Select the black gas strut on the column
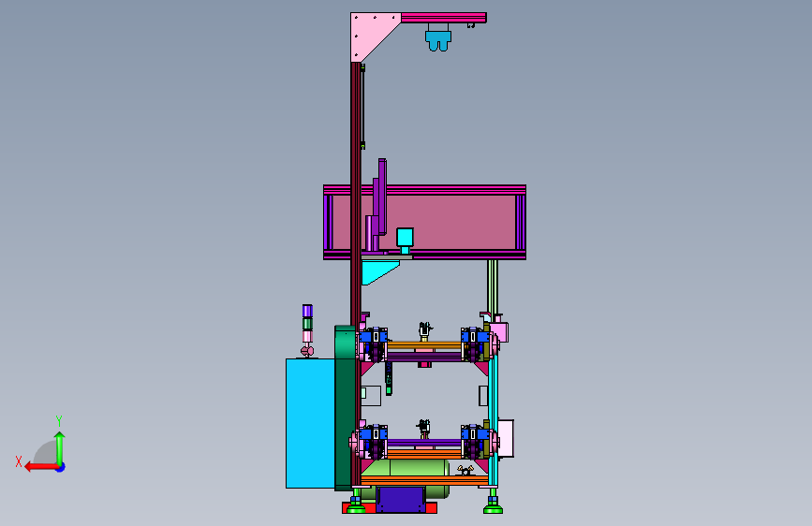The width and height of the screenshot is (812, 526). click(x=363, y=106)
